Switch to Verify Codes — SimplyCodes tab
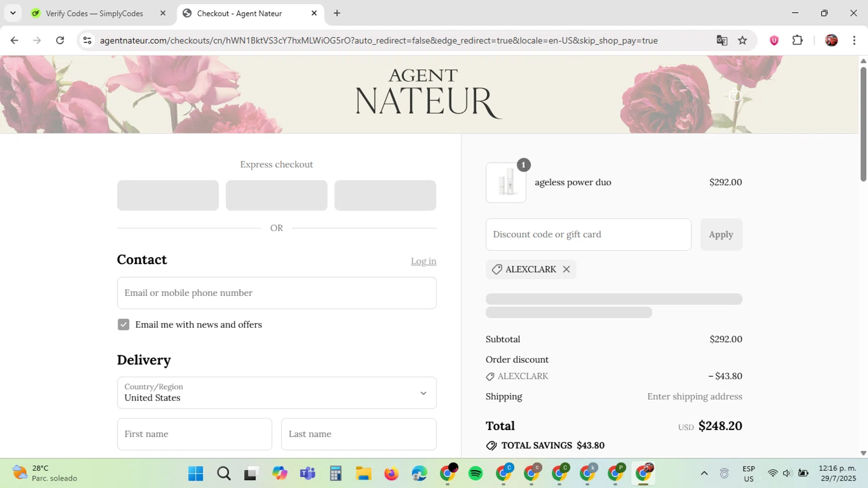The height and width of the screenshot is (488, 868). (94, 13)
